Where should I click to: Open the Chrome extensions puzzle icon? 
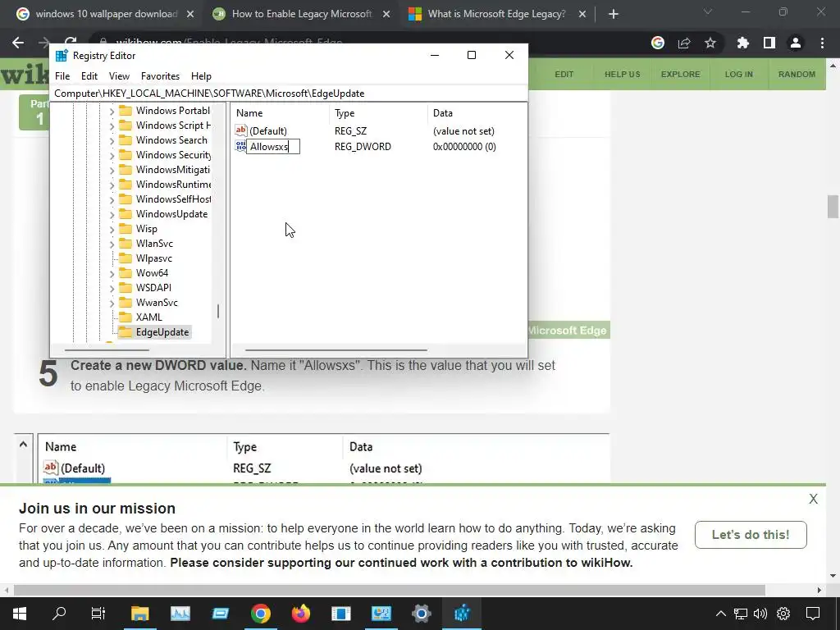pyautogui.click(x=742, y=43)
